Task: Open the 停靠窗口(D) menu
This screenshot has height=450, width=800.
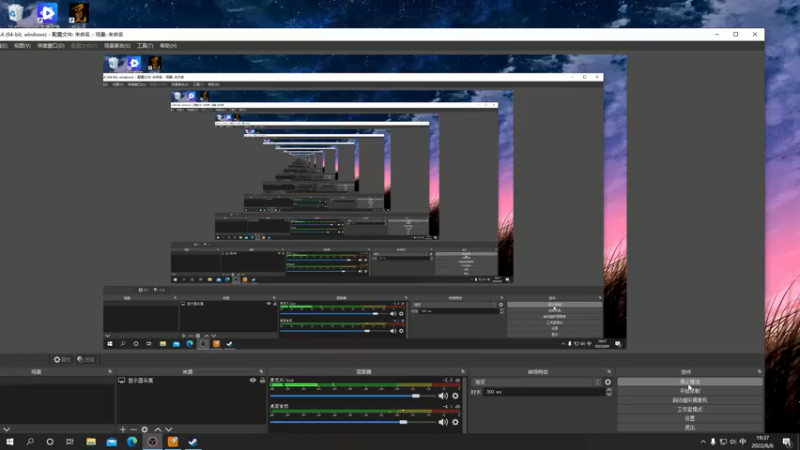Action: point(51,46)
